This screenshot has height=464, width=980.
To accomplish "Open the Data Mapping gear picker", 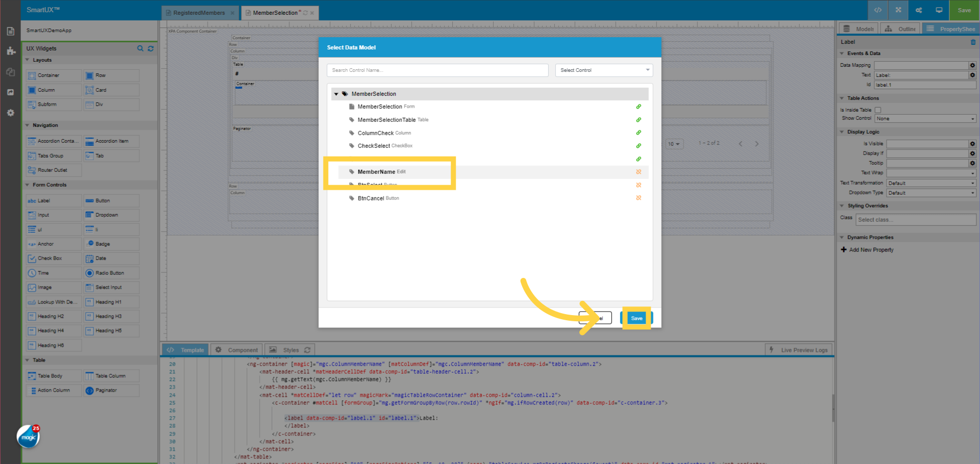I will [x=972, y=65].
